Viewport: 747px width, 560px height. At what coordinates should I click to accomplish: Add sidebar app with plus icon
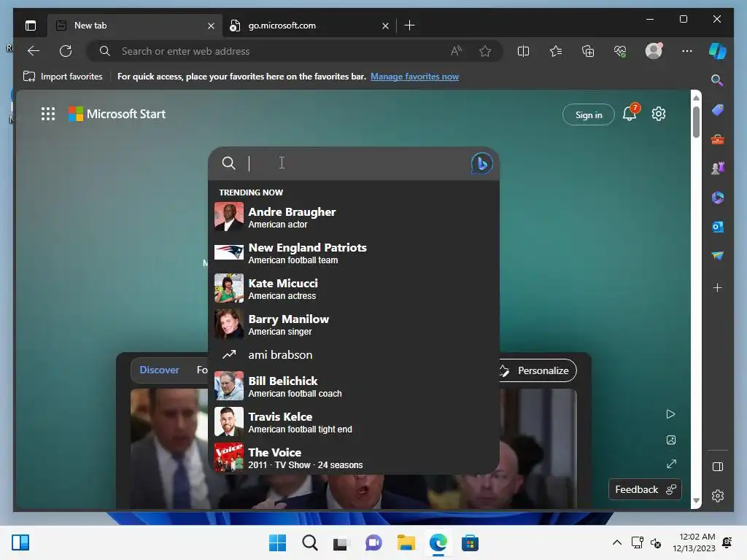[x=718, y=287]
